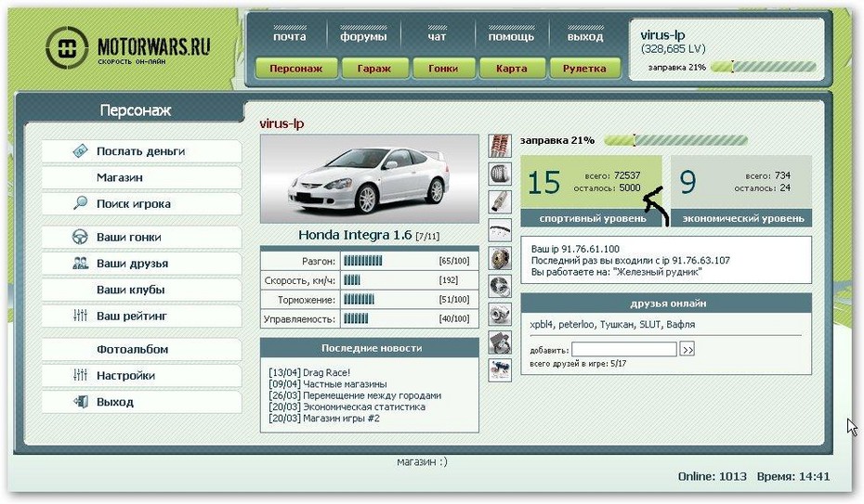Open the [13/04] Drag Race! news item
The width and height of the screenshot is (864, 504).
pos(309,372)
